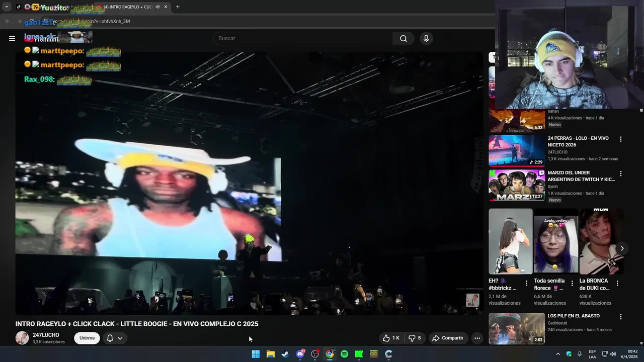Open Steam from the taskbar
Viewport: 644px width, 362px height.
[285, 354]
